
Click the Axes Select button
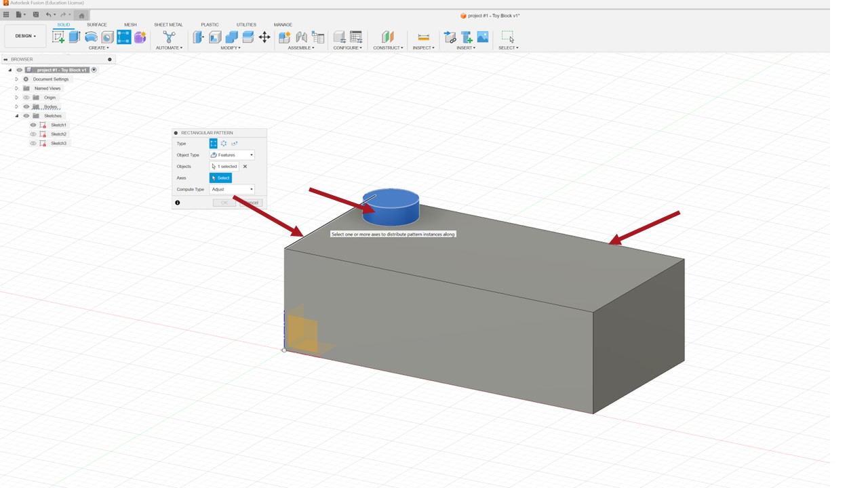[220, 178]
